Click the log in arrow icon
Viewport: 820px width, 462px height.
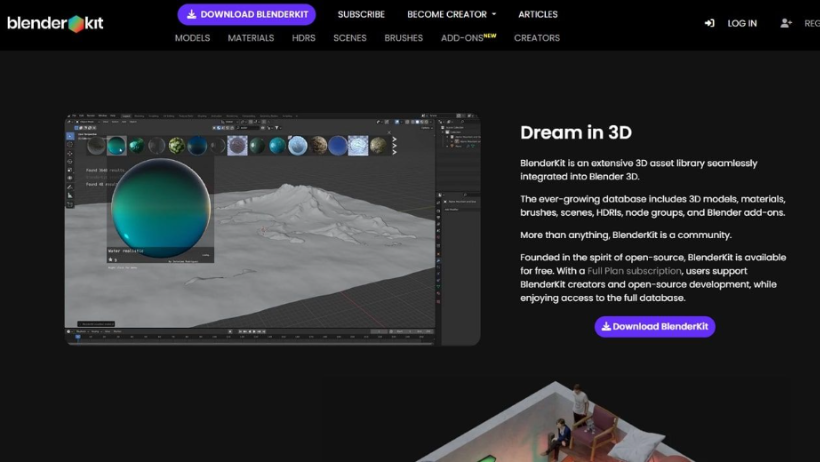(709, 24)
